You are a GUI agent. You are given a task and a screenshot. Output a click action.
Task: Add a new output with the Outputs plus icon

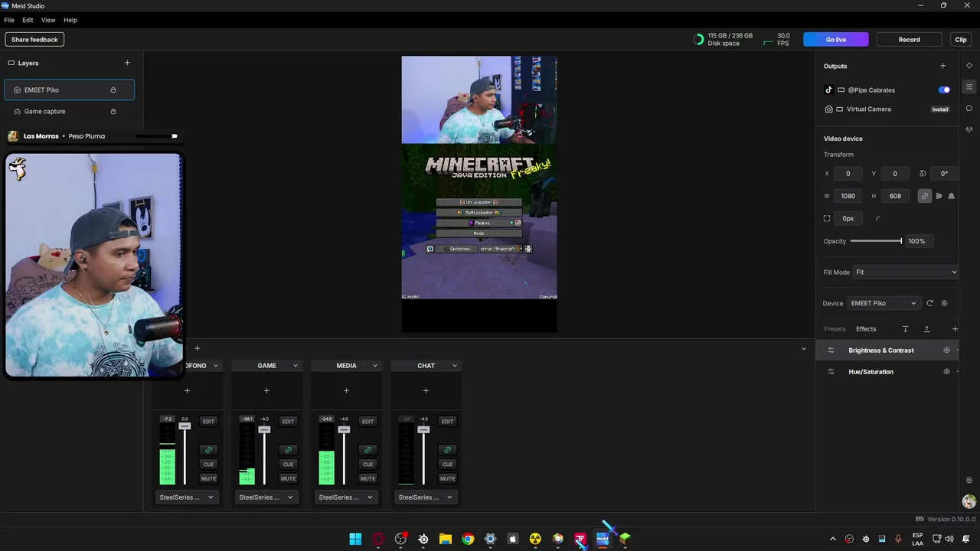pos(942,66)
